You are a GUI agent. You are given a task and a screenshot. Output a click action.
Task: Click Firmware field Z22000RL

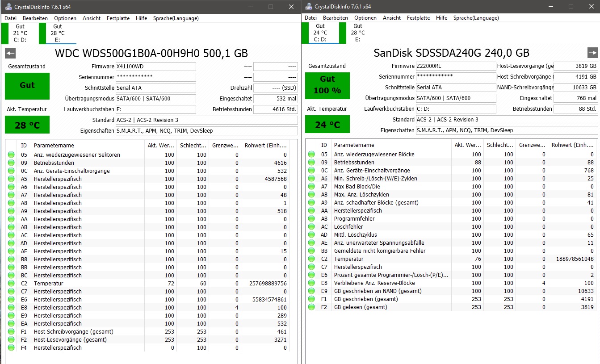(x=456, y=66)
